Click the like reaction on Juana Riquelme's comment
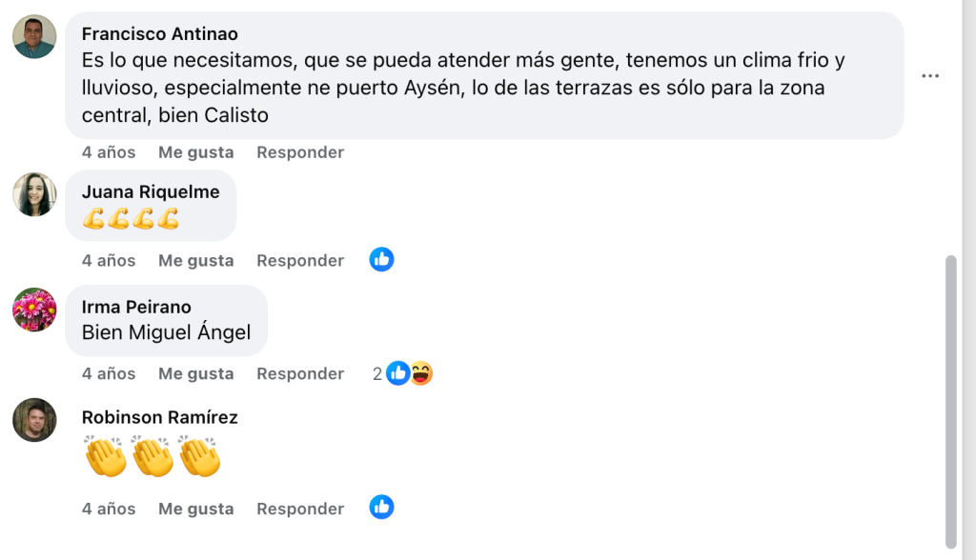This screenshot has height=560, width=976. click(381, 259)
